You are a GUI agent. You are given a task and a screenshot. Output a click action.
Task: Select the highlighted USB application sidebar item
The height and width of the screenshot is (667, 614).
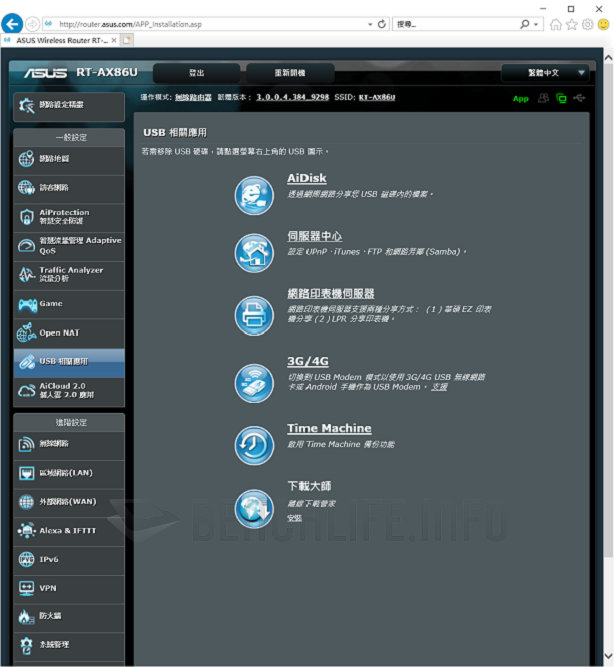(x=69, y=362)
